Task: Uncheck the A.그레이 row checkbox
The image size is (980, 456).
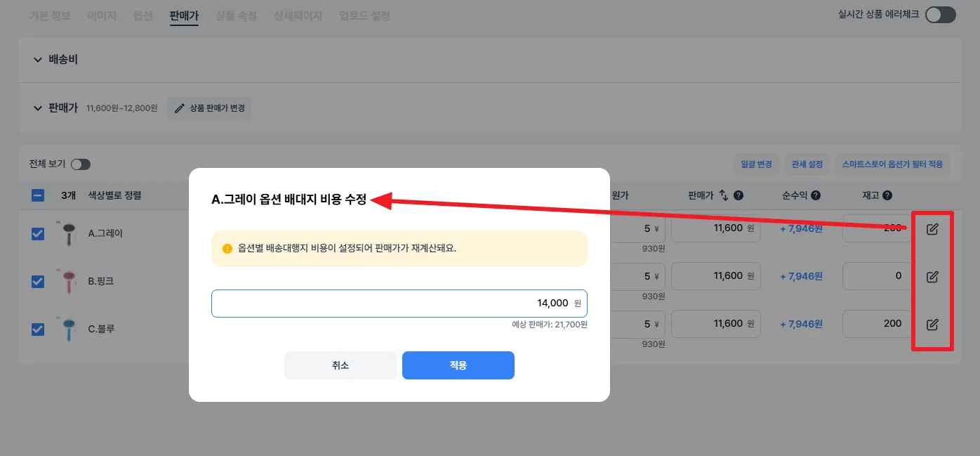Action: click(x=38, y=234)
